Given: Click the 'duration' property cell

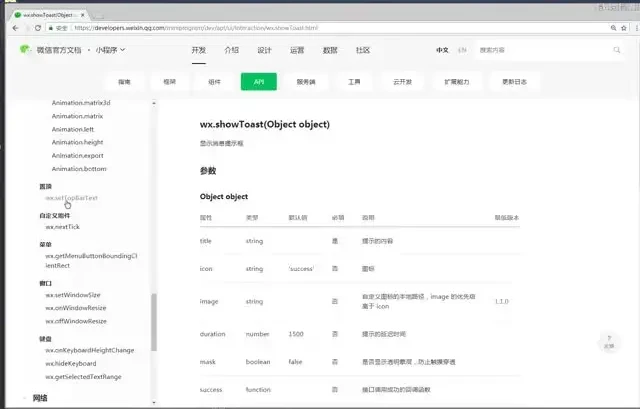Looking at the screenshot, I should coord(212,334).
